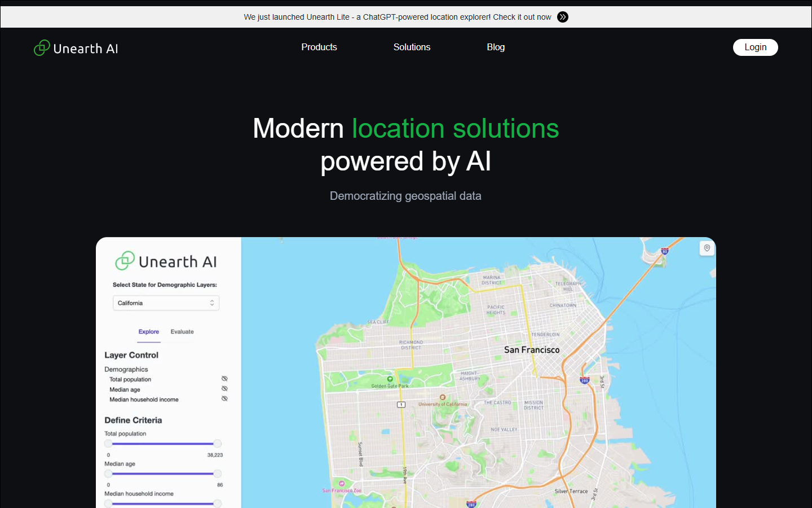The width and height of the screenshot is (812, 508).
Task: Click the location pin button on the map
Action: pos(707,248)
